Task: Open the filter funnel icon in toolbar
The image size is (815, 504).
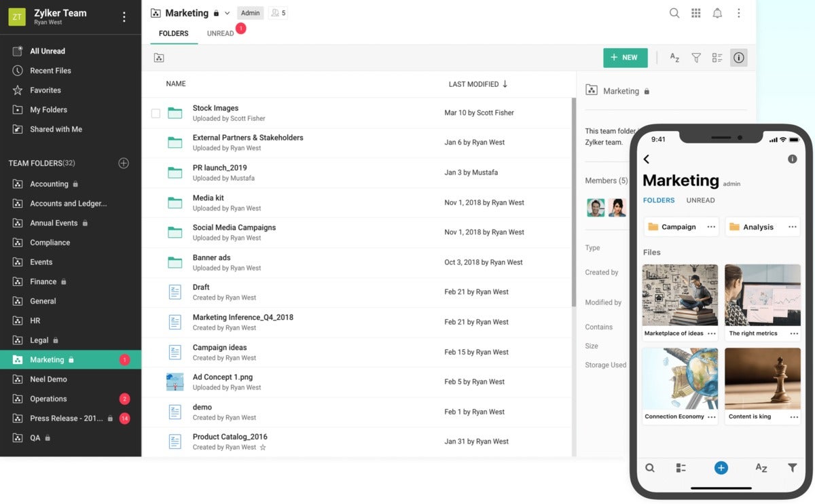Action: [696, 58]
